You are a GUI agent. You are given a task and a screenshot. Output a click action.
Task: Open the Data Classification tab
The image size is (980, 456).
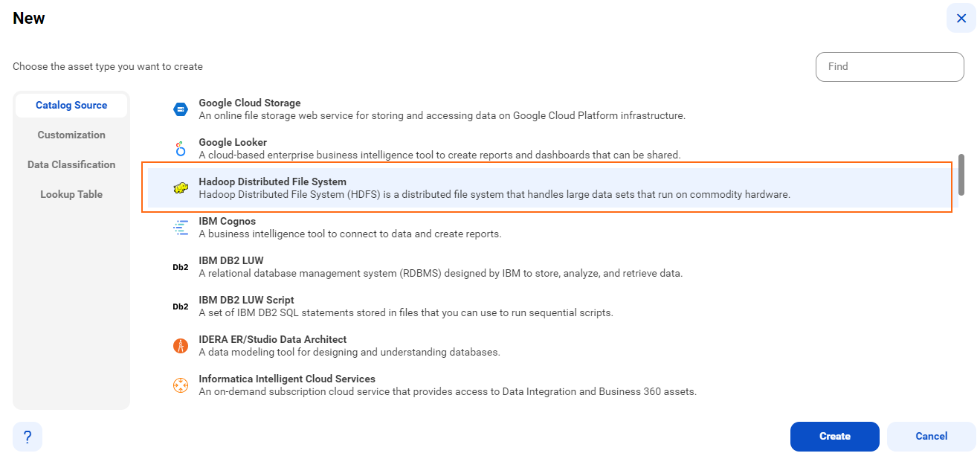point(71,165)
